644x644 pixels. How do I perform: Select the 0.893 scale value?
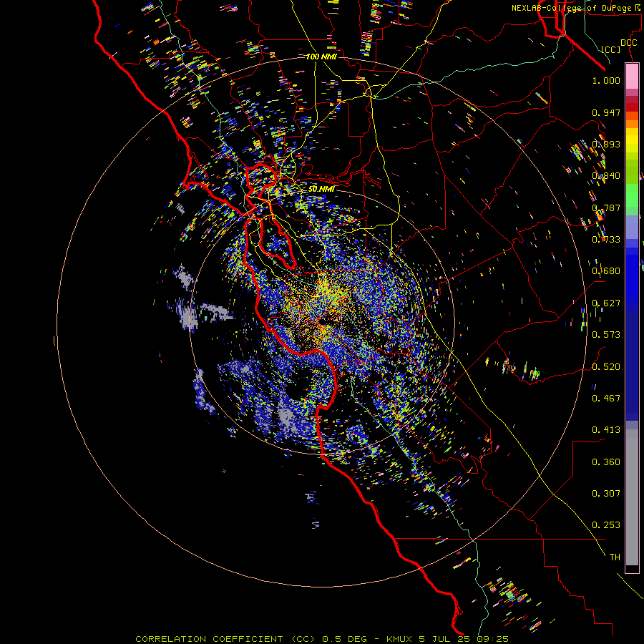pos(606,144)
